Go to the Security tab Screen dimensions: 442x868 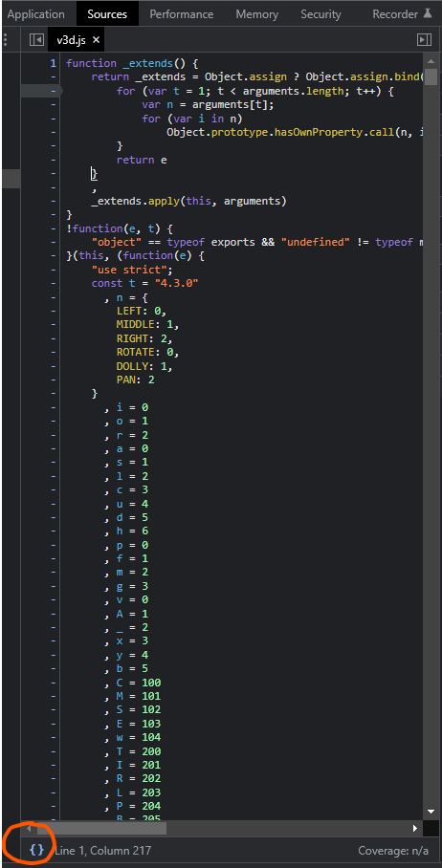click(x=320, y=13)
